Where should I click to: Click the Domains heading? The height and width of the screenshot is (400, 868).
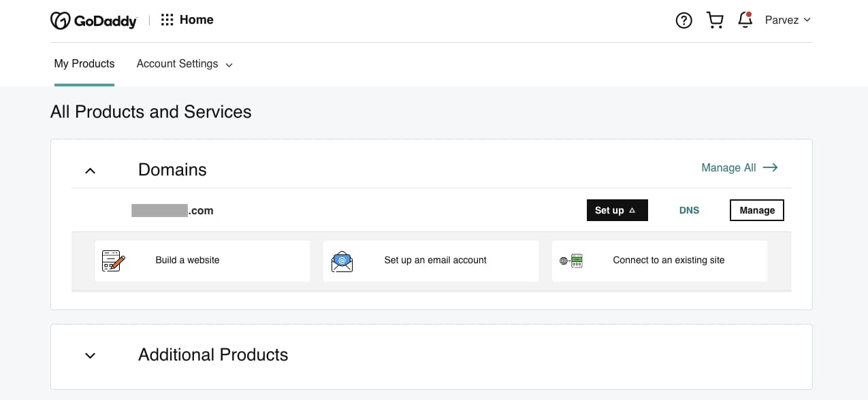[x=172, y=169]
